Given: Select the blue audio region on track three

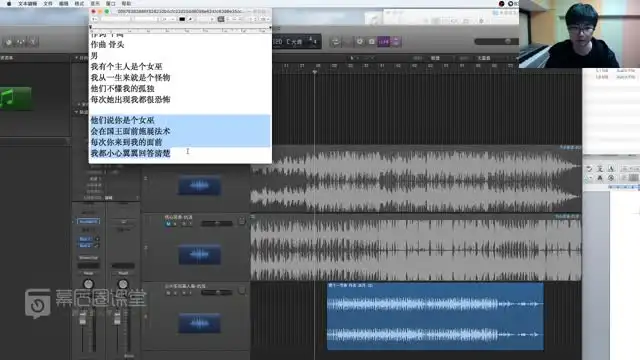Looking at the screenshot, I should 435,316.
